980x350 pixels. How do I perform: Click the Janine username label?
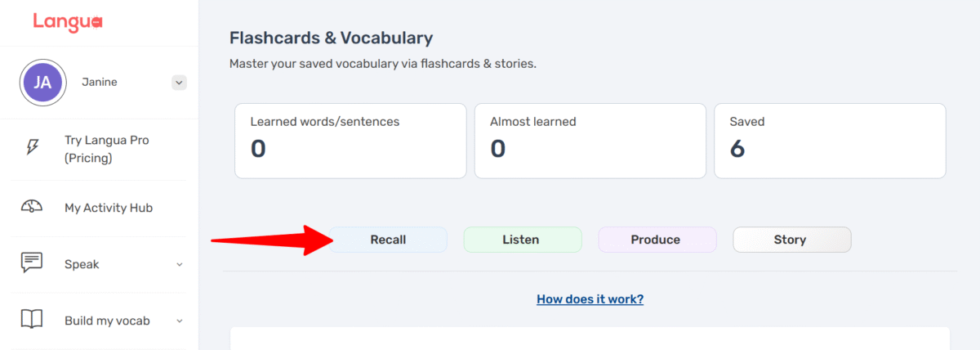tap(100, 82)
